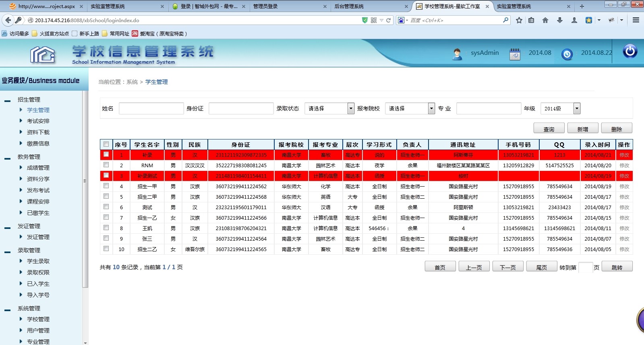Open the 考试安排 sidebar item
The image size is (644, 345).
tap(38, 121)
